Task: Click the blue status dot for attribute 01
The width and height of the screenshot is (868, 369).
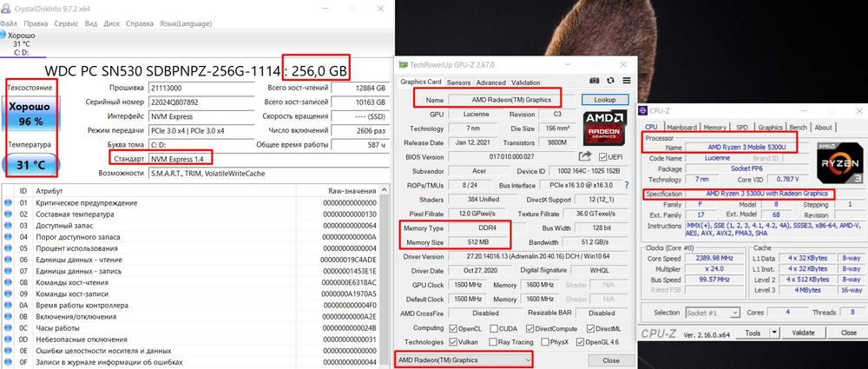Action: coord(8,203)
